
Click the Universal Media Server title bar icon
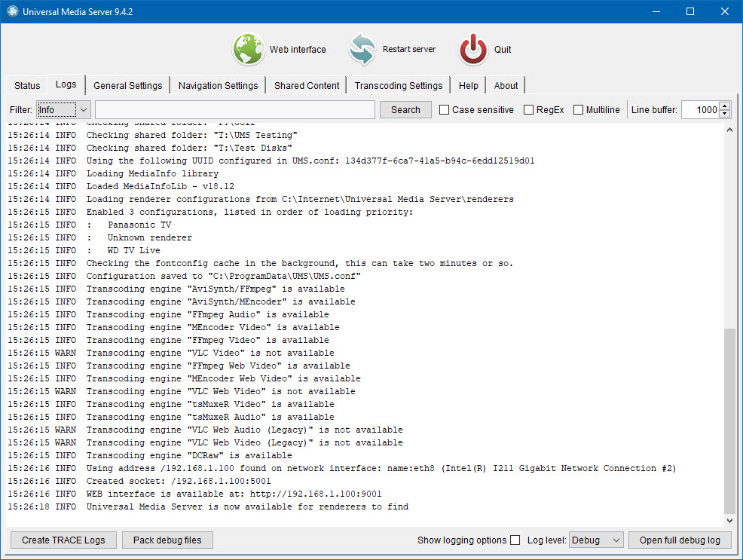click(13, 11)
